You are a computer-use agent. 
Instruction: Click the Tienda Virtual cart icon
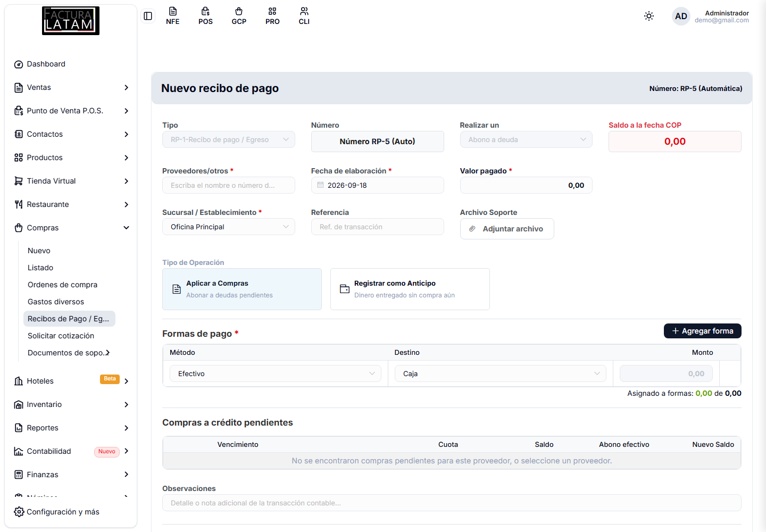[19, 181]
